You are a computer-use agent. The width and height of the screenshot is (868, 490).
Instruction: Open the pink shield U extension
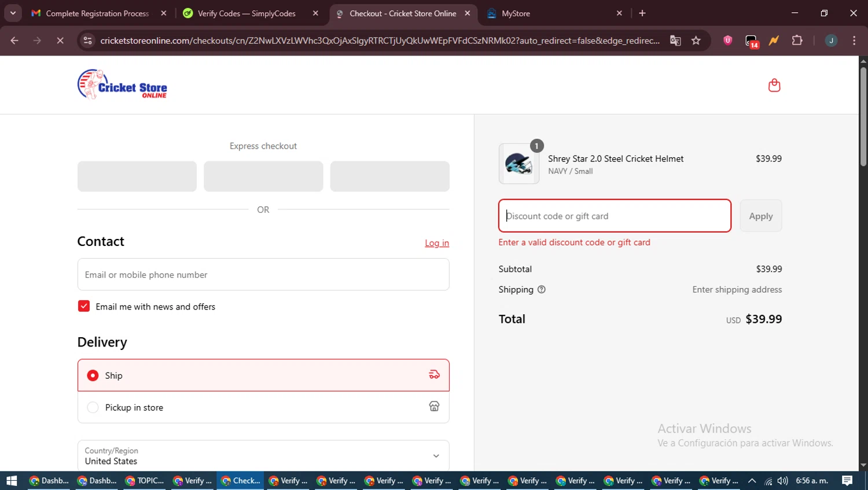[728, 40]
